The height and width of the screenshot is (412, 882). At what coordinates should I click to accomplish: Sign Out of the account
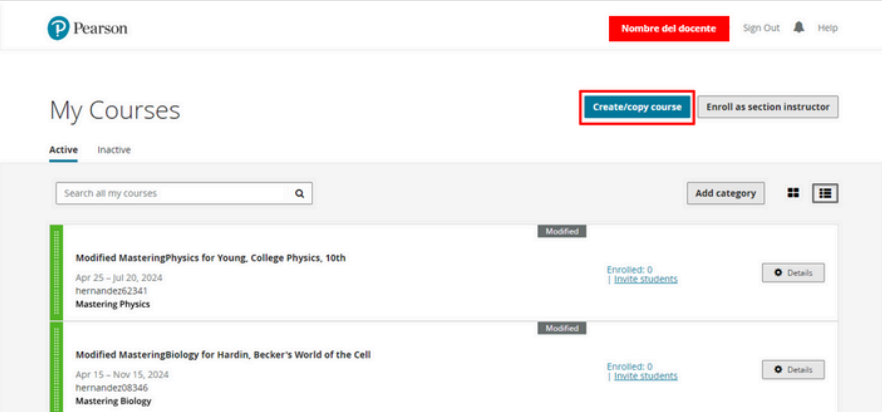[761, 28]
